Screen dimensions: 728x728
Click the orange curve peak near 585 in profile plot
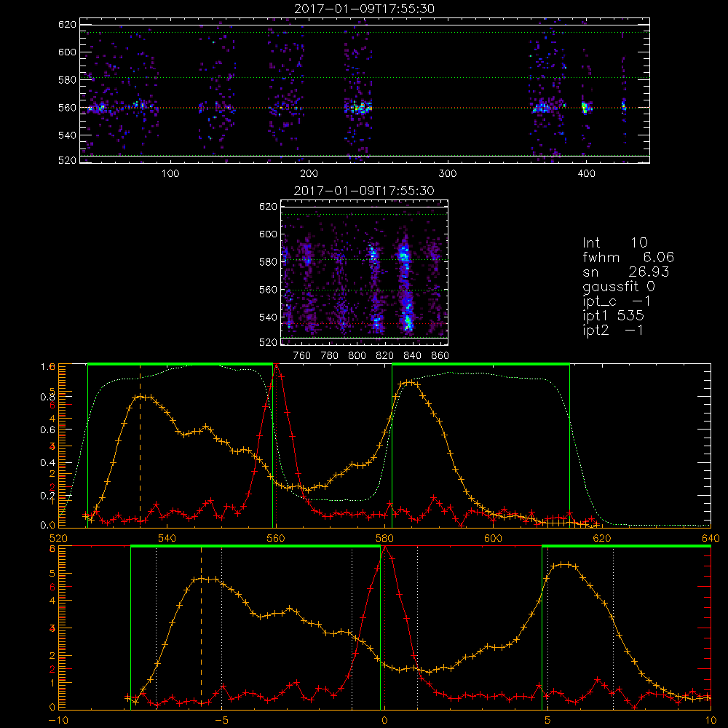[408, 383]
